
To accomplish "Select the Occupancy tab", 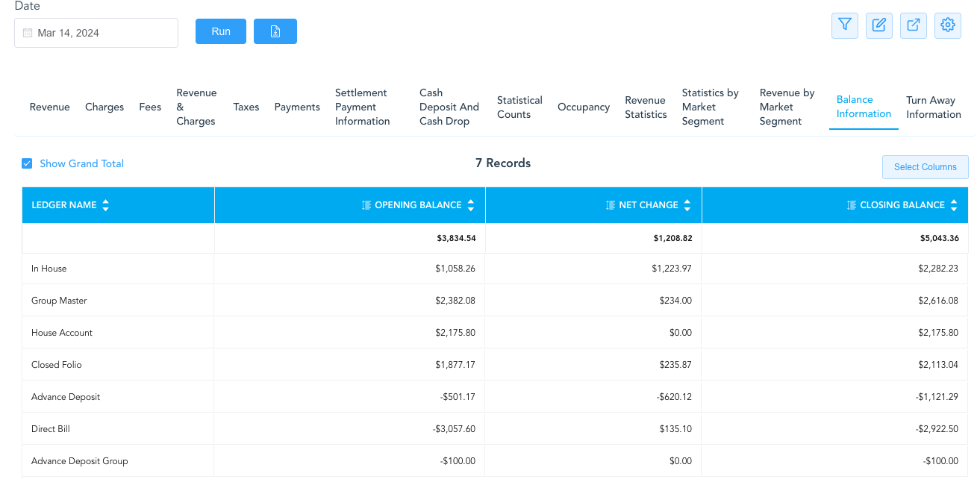I will 584,107.
